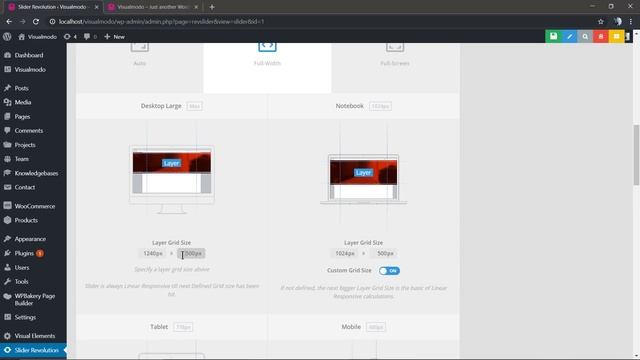Reload the page

36,22
